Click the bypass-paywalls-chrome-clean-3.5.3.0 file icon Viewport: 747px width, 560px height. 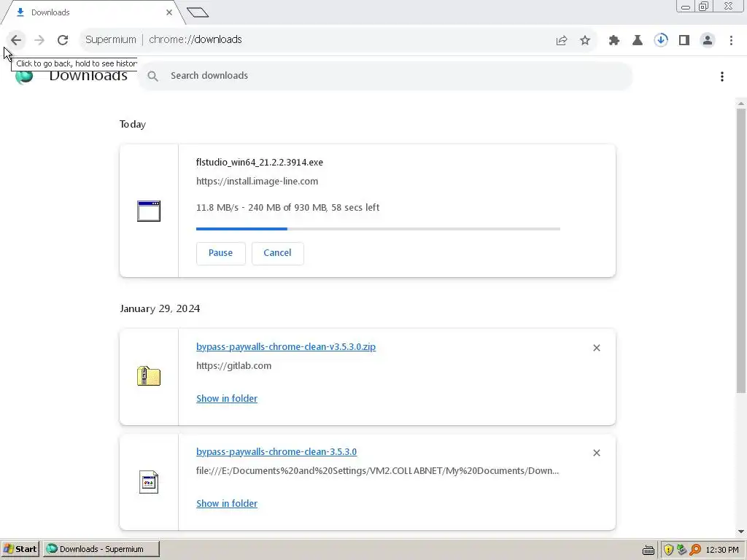pyautogui.click(x=149, y=482)
